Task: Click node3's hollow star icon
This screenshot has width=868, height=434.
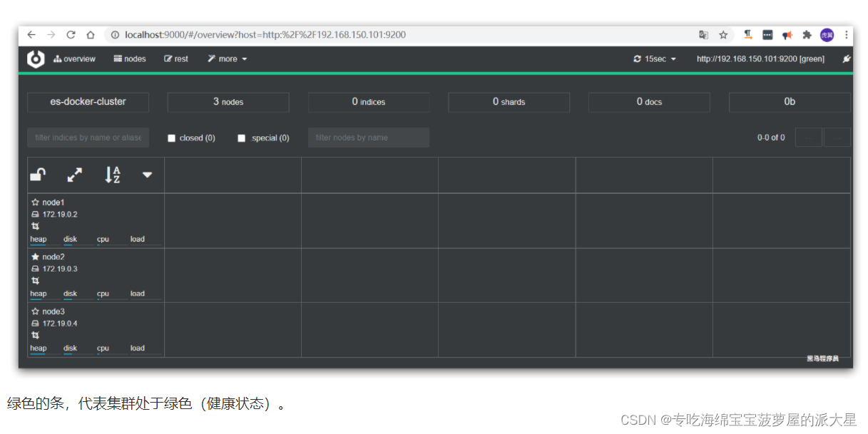Action: coord(35,311)
